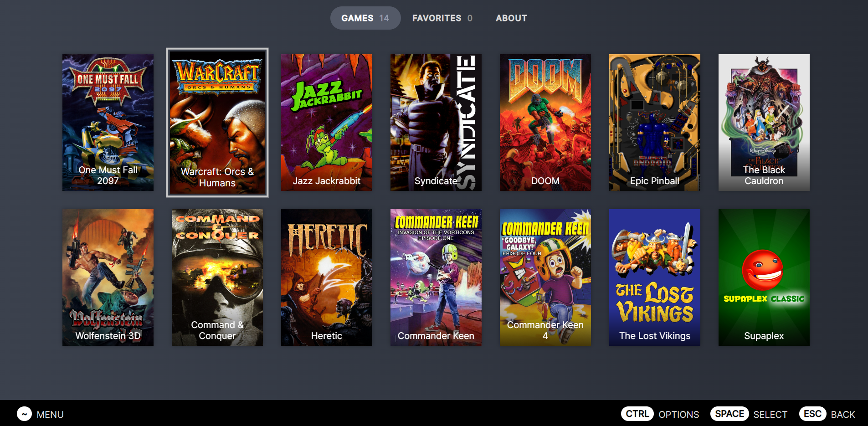Open the Epic Pinball game tile
The image size is (868, 426).
(655, 123)
